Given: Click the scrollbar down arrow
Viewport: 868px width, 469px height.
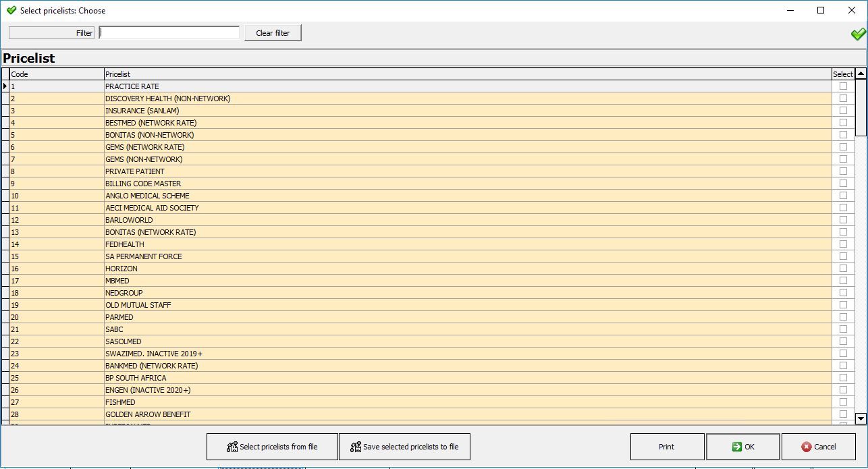Looking at the screenshot, I should pyautogui.click(x=861, y=418).
